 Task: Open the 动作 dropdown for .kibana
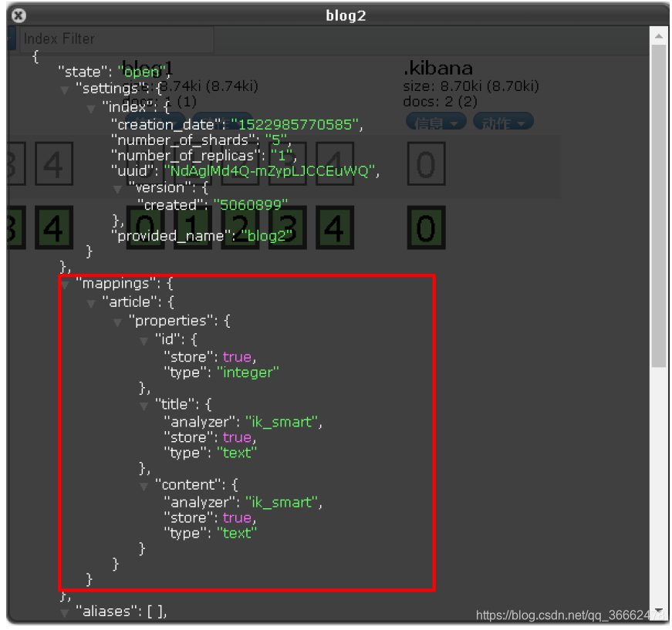coord(503,121)
